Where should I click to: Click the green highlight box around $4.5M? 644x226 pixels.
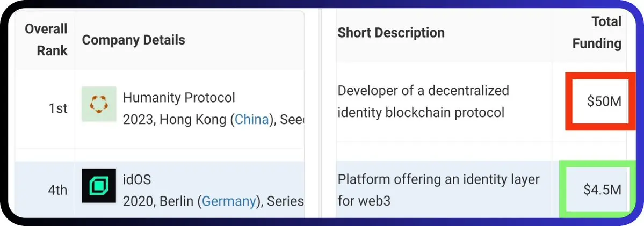[595, 189]
